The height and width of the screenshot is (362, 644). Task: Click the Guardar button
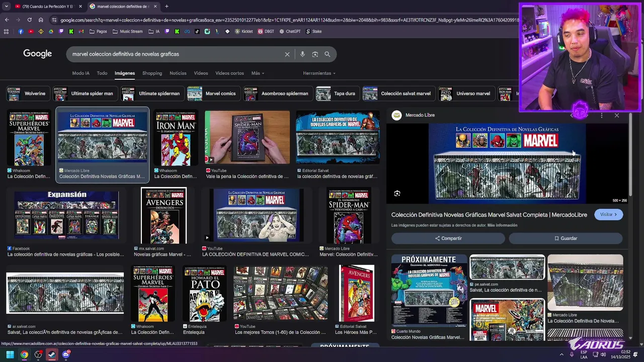click(566, 238)
